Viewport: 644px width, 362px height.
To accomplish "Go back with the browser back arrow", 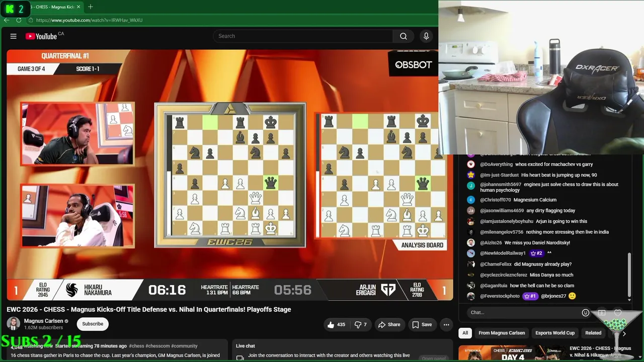I will [x=7, y=20].
